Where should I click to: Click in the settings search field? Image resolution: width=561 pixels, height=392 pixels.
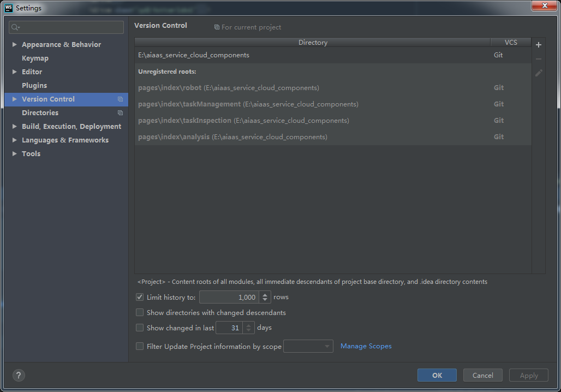(x=66, y=27)
